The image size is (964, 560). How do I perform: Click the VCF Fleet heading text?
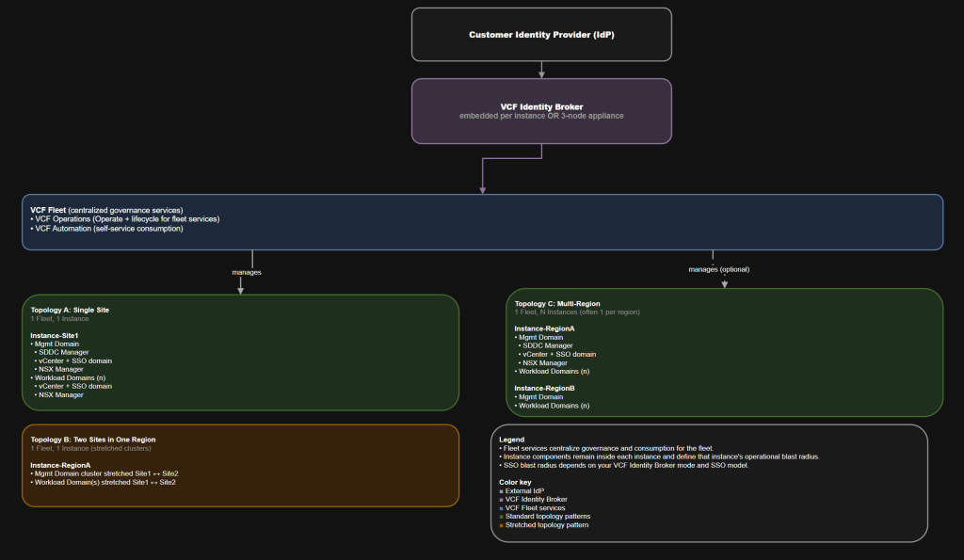pyautogui.click(x=48, y=209)
